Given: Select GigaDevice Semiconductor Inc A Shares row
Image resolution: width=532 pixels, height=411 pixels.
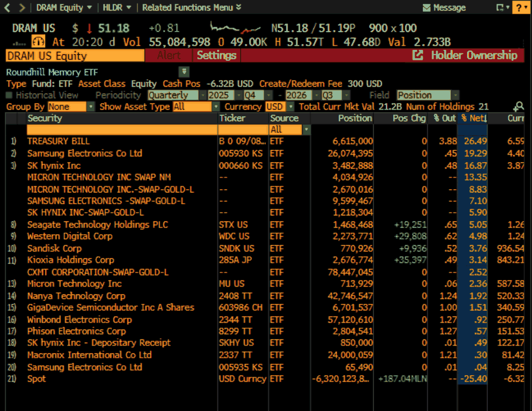Looking at the screenshot, I should tap(264, 308).
